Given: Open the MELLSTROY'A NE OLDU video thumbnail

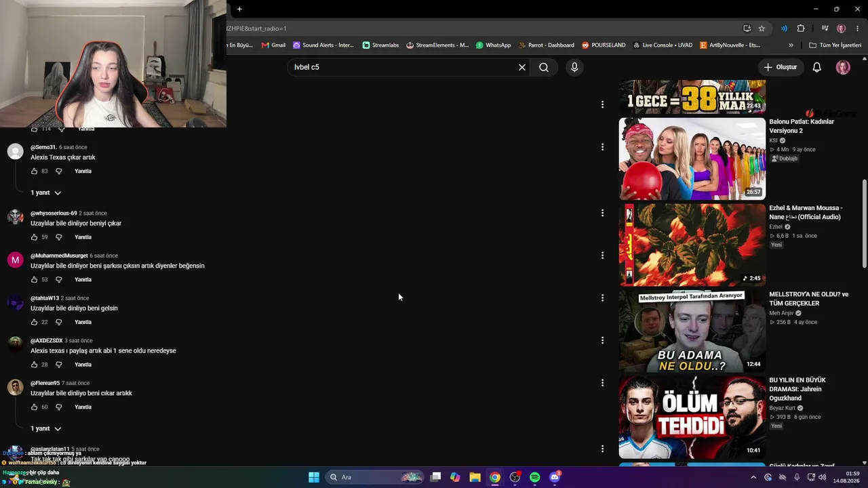Looking at the screenshot, I should click(x=692, y=331).
